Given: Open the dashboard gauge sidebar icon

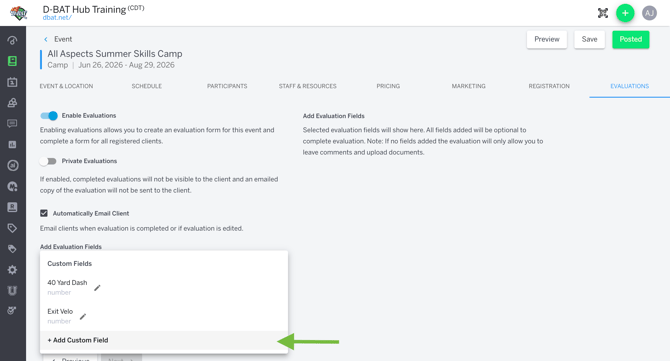Looking at the screenshot, I should pyautogui.click(x=12, y=41).
